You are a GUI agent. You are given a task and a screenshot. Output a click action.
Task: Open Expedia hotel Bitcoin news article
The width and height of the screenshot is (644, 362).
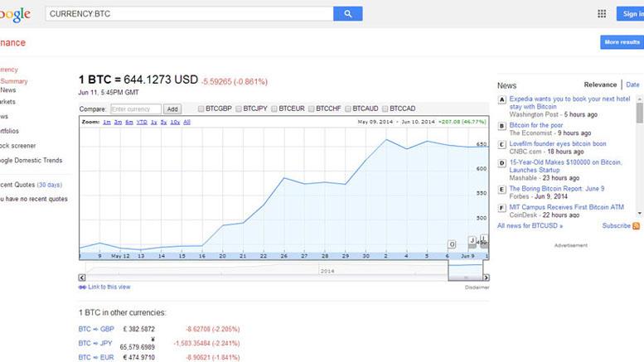(569, 103)
